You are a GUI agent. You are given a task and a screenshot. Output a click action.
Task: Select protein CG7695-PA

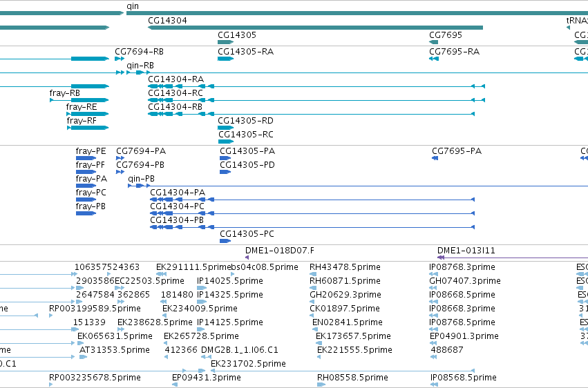click(457, 151)
